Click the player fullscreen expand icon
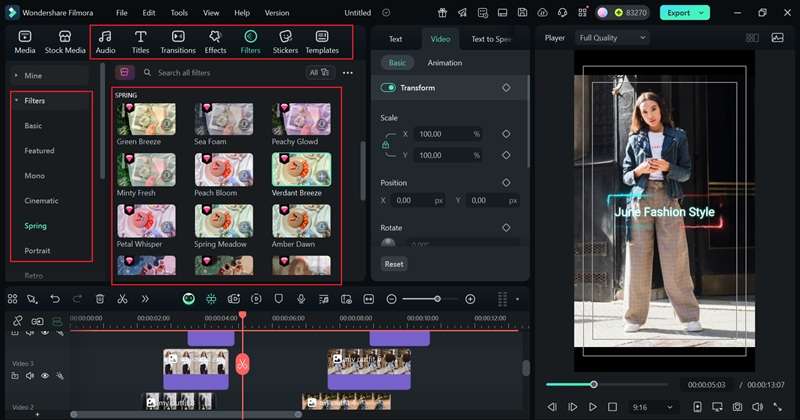This screenshot has width=800, height=420. tap(778, 407)
